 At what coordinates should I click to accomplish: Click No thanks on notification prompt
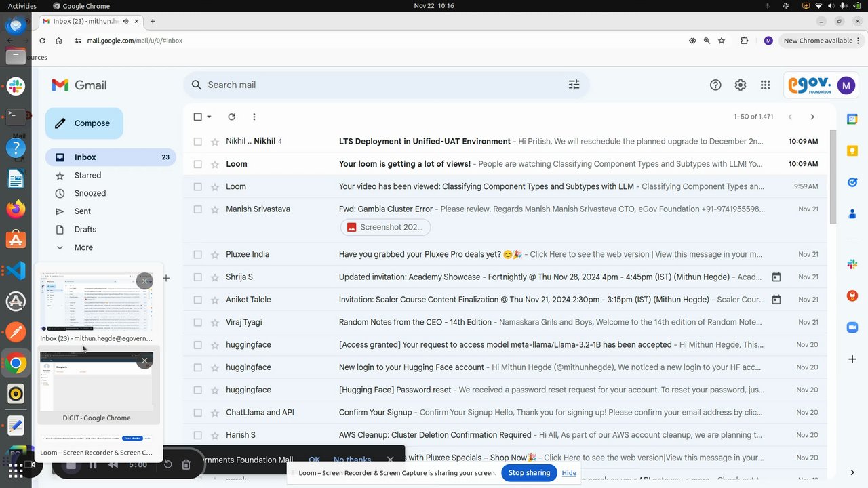point(353,460)
